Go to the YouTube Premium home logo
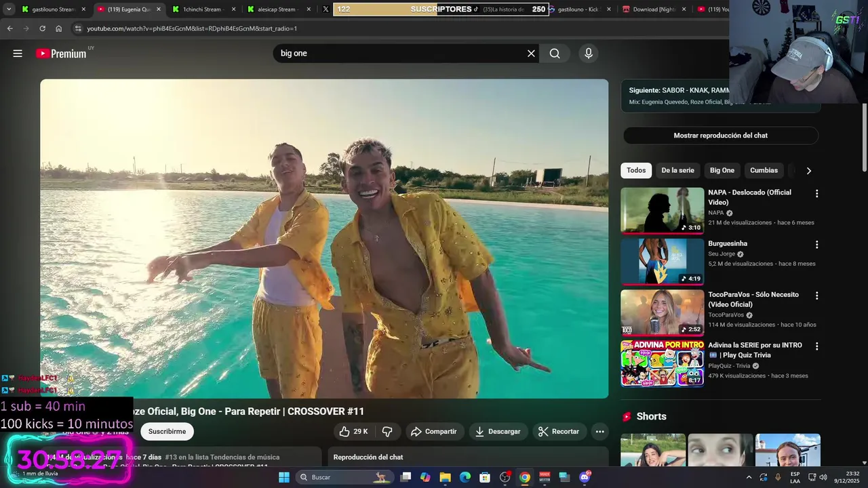Viewport: 868px width, 488px height. [x=61, y=54]
